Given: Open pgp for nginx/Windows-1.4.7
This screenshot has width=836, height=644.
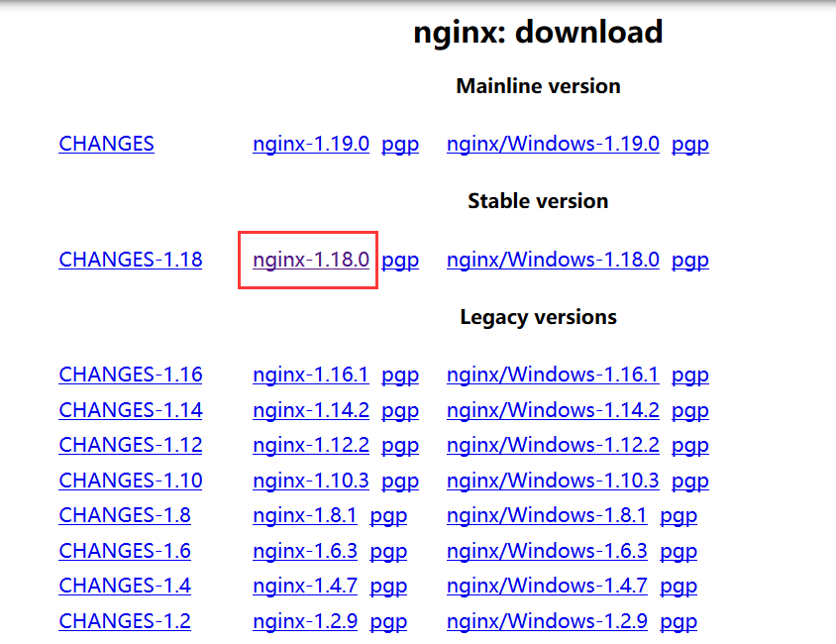Looking at the screenshot, I should click(x=679, y=586).
